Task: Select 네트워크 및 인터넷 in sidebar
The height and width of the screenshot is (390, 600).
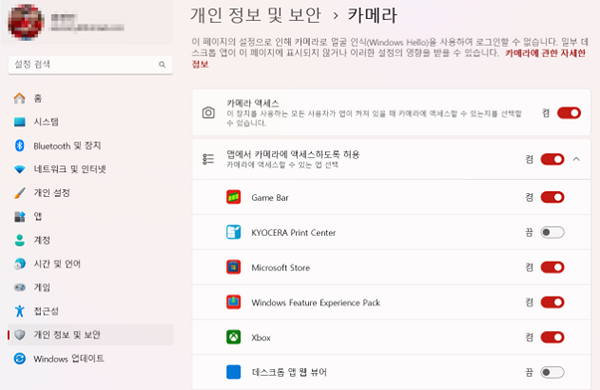Action: [x=90, y=169]
